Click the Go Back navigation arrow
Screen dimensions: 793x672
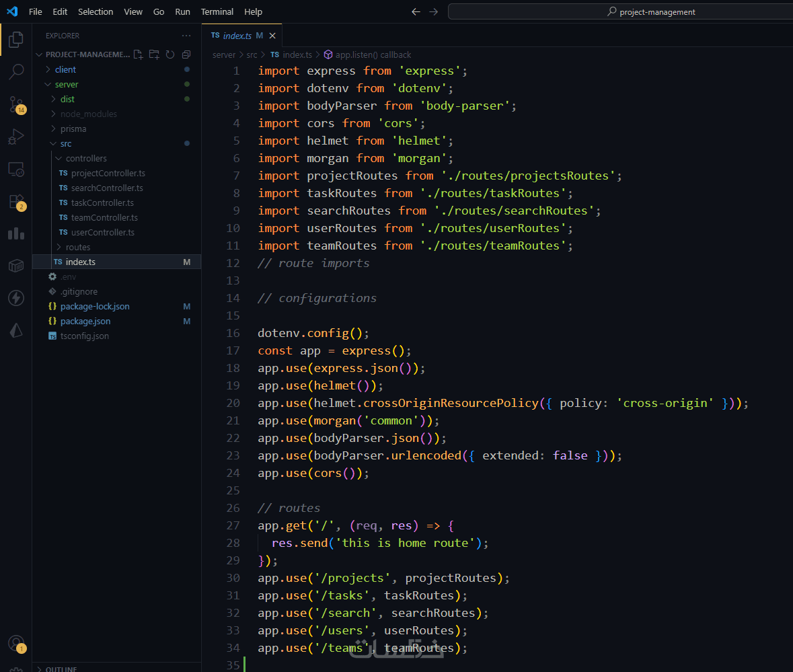click(x=416, y=11)
